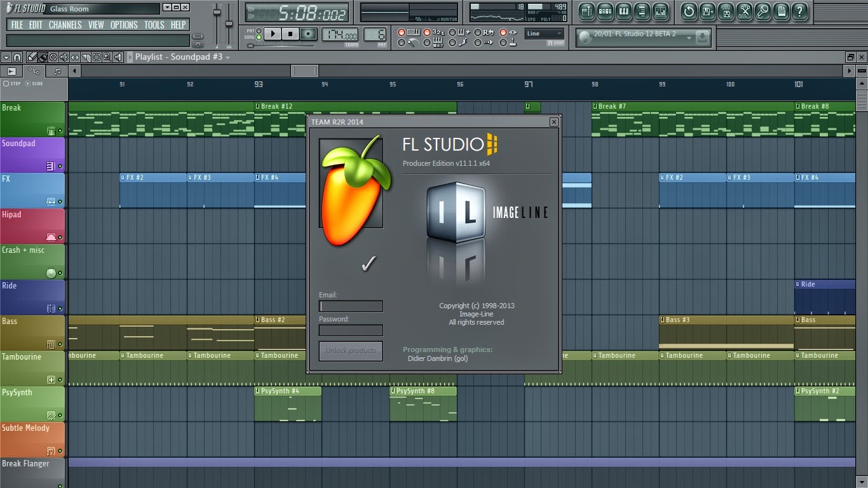Click the Crash + misc track knob icon
Viewport: 868px width, 488px height.
click(x=51, y=273)
